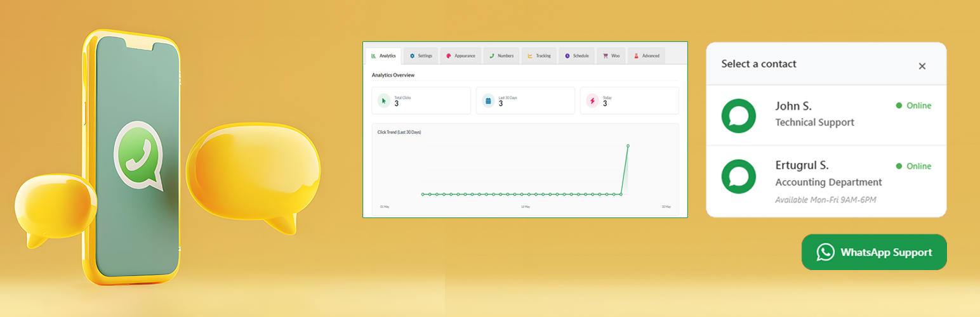Screen dimensions: 980x317
Task: Click the small yellow speech bubble
Action: 56,210
